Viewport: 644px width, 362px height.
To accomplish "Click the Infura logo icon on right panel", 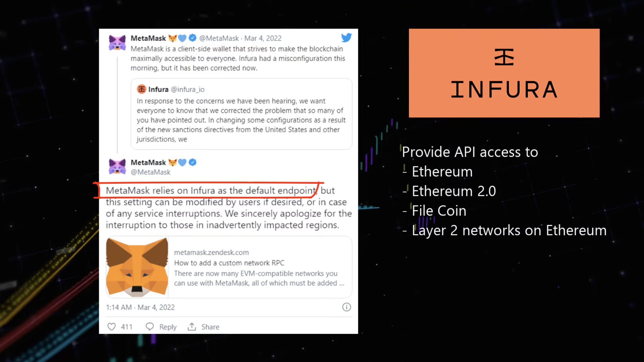I will (x=504, y=56).
